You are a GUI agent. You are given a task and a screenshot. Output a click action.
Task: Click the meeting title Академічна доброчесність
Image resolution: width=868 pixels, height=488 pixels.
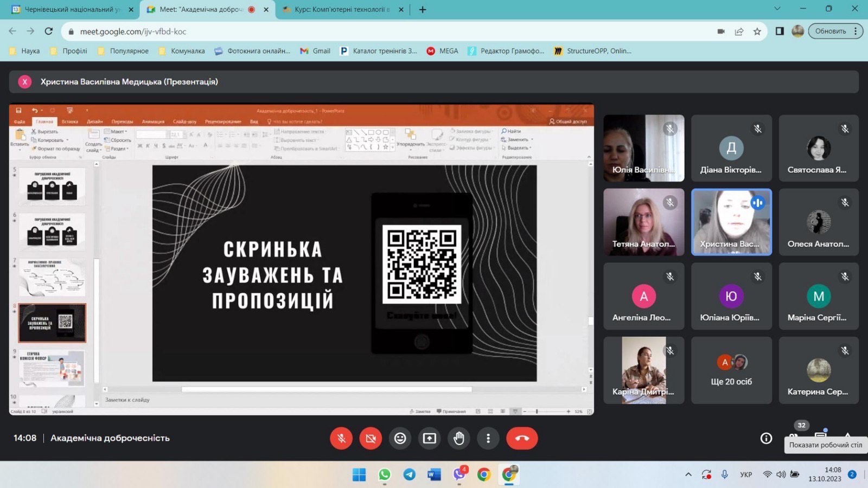pyautogui.click(x=110, y=438)
